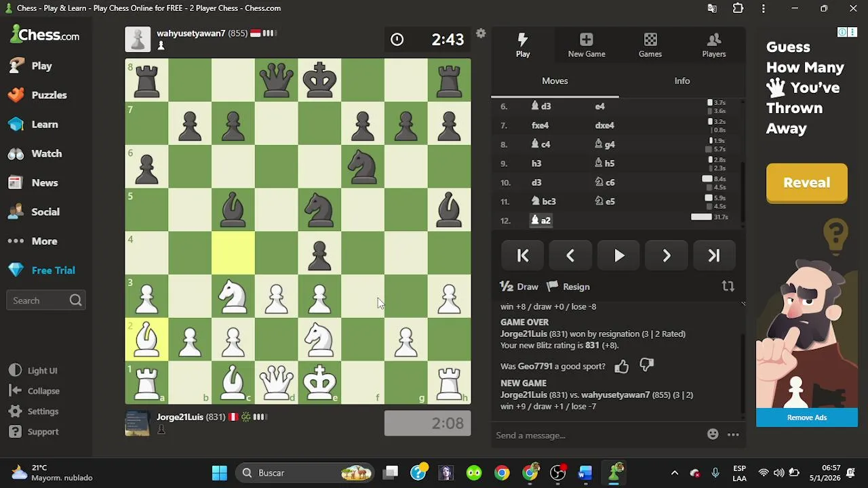Image resolution: width=868 pixels, height=488 pixels.
Task: Open Support in the sidebar
Action: point(35,432)
